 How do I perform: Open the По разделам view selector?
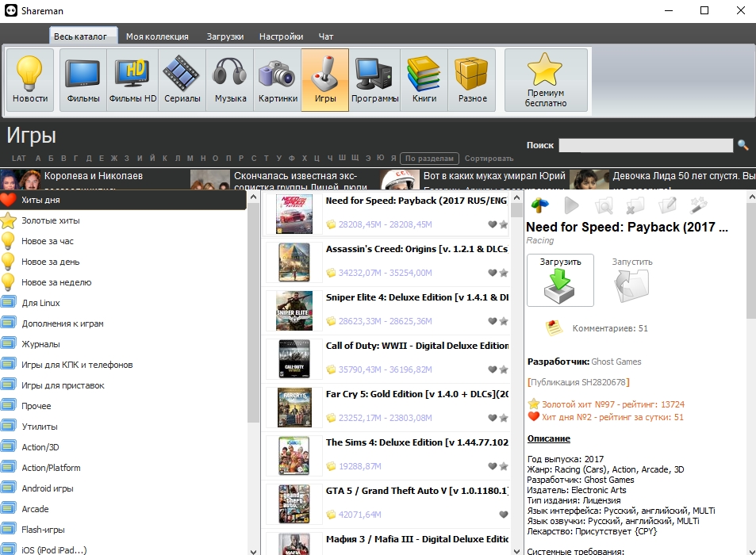tap(429, 158)
